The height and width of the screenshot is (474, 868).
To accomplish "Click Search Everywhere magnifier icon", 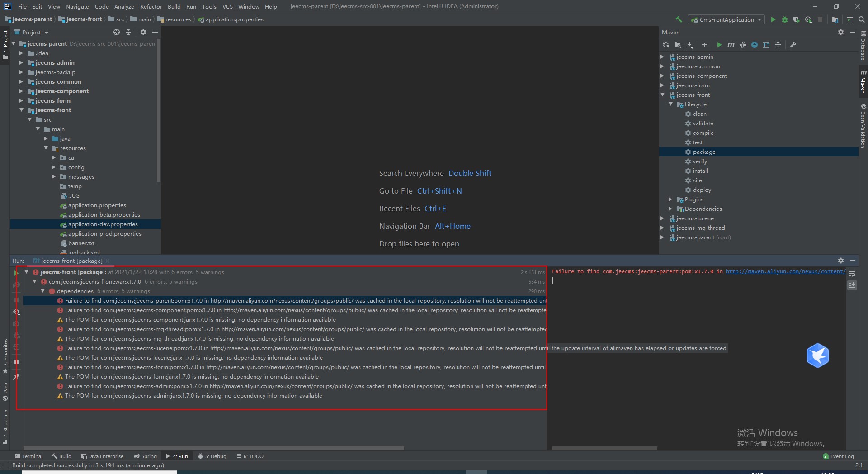I will coord(862,19).
